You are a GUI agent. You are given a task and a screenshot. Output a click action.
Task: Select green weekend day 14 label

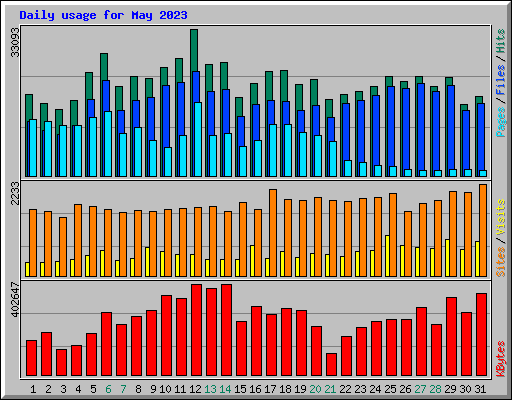tap(225, 389)
